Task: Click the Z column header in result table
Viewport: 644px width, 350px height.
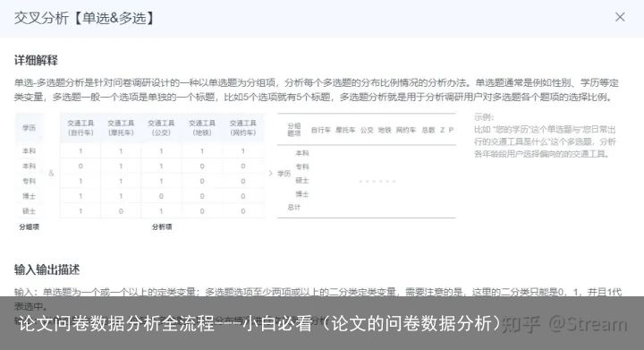Action: click(443, 130)
